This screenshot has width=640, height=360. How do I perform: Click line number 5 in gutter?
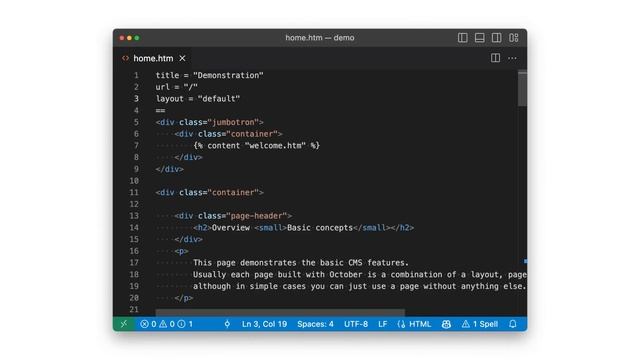pos(136,122)
